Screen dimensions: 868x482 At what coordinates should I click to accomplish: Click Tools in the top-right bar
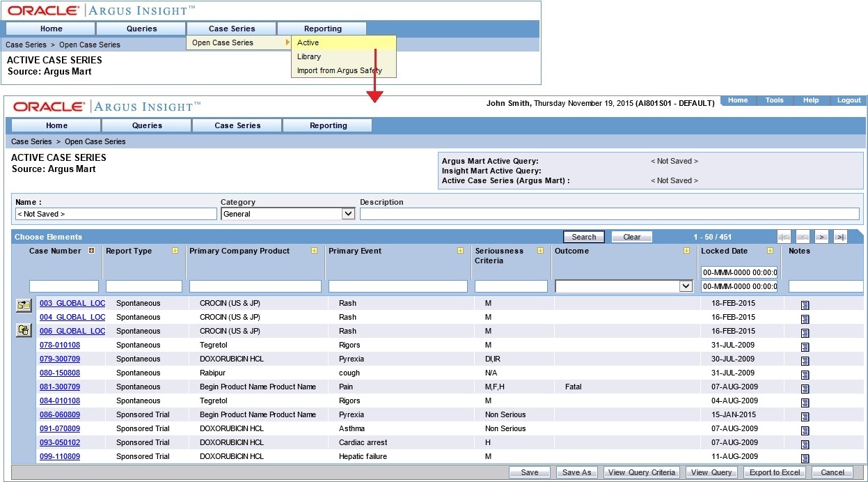(x=775, y=100)
